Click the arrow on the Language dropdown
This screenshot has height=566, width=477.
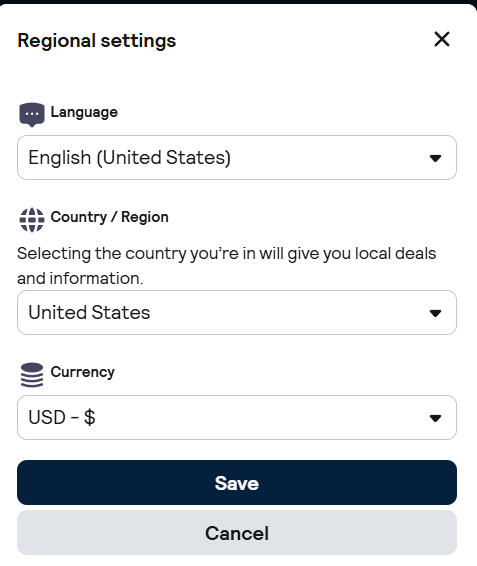(435, 158)
